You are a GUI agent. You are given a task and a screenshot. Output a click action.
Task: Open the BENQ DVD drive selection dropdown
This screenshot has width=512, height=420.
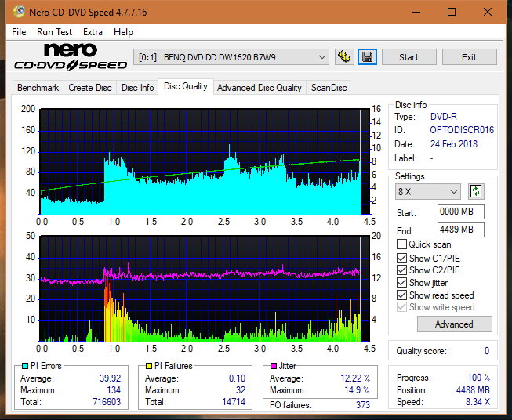231,57
